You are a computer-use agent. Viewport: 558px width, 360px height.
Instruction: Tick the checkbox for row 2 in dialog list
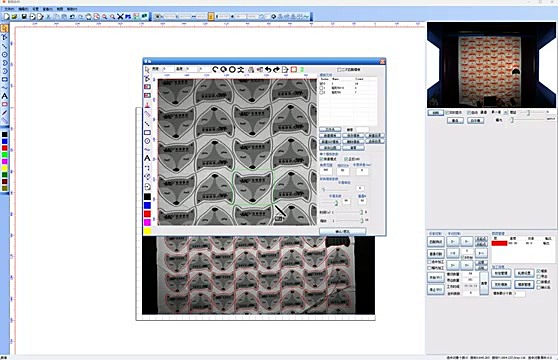coord(322,92)
